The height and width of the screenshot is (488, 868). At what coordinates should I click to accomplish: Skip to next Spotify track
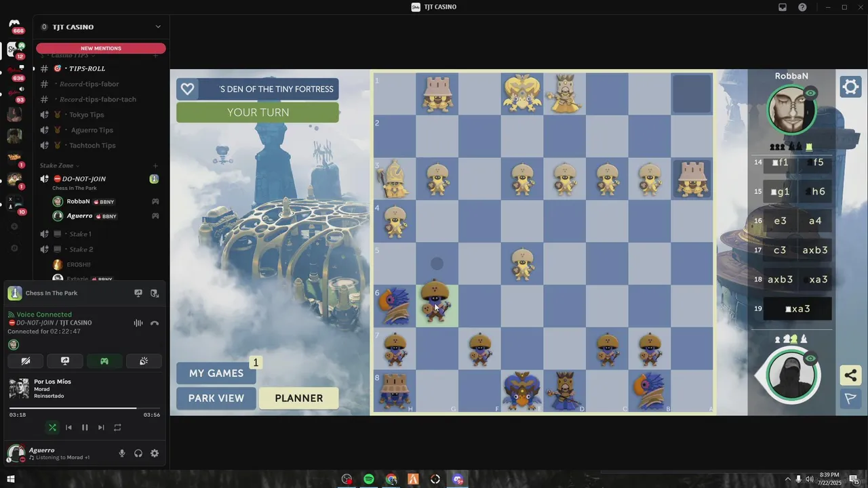click(101, 428)
